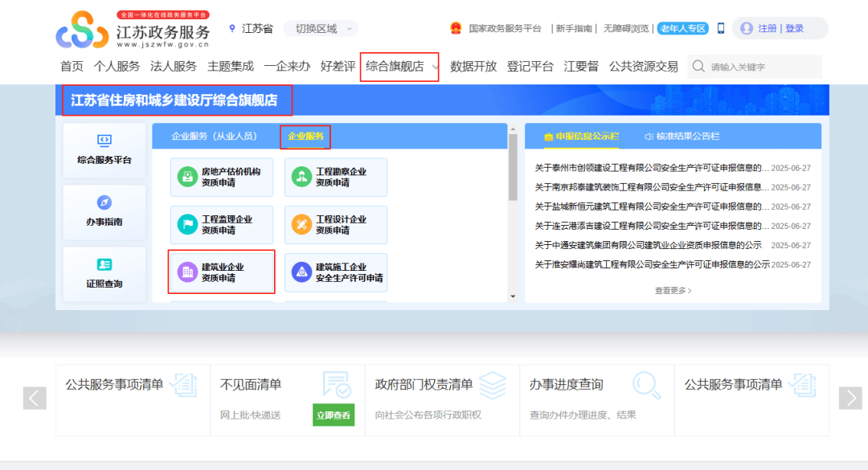Open the 办事进度查询 card title
The image size is (868, 470).
pyautogui.click(x=566, y=384)
